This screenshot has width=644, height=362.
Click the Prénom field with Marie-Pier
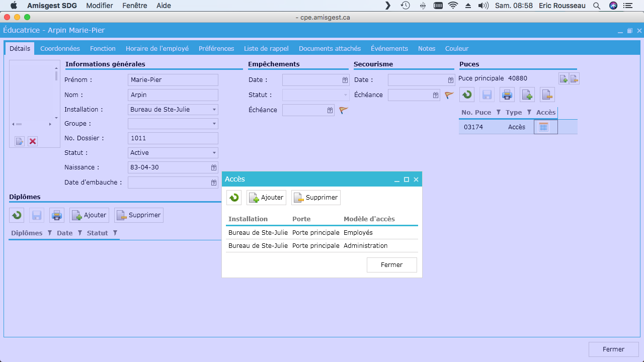[x=173, y=80]
